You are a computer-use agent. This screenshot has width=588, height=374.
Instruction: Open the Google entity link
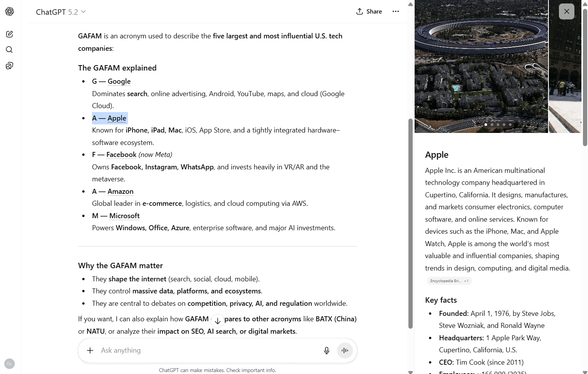(x=119, y=81)
